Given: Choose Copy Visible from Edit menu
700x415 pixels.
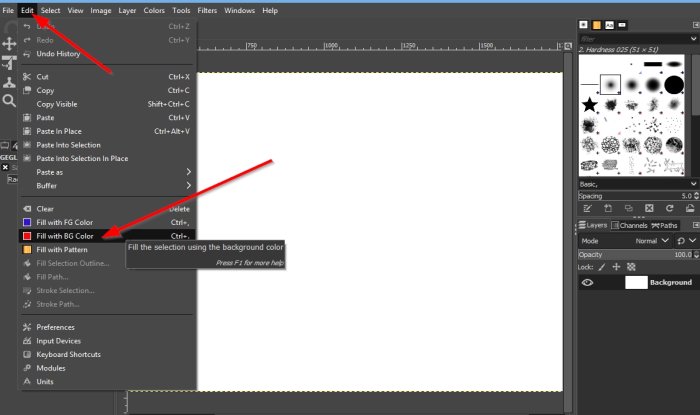Looking at the screenshot, I should 107,104.
